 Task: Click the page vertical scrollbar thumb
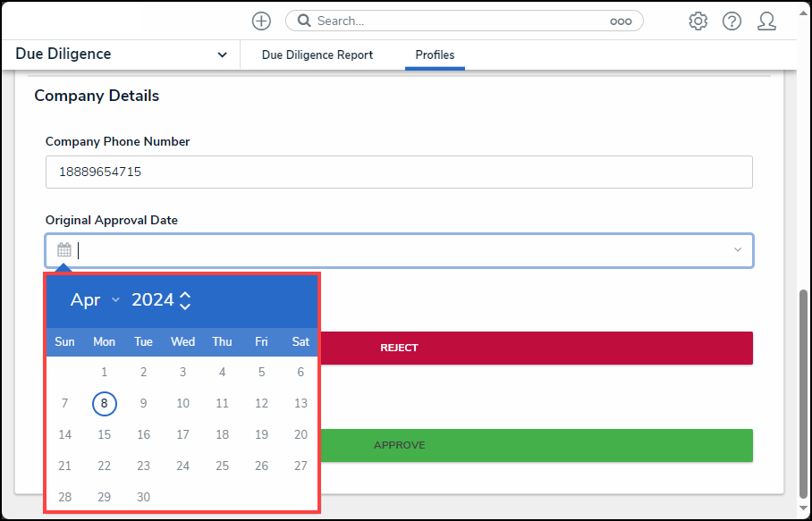point(804,394)
